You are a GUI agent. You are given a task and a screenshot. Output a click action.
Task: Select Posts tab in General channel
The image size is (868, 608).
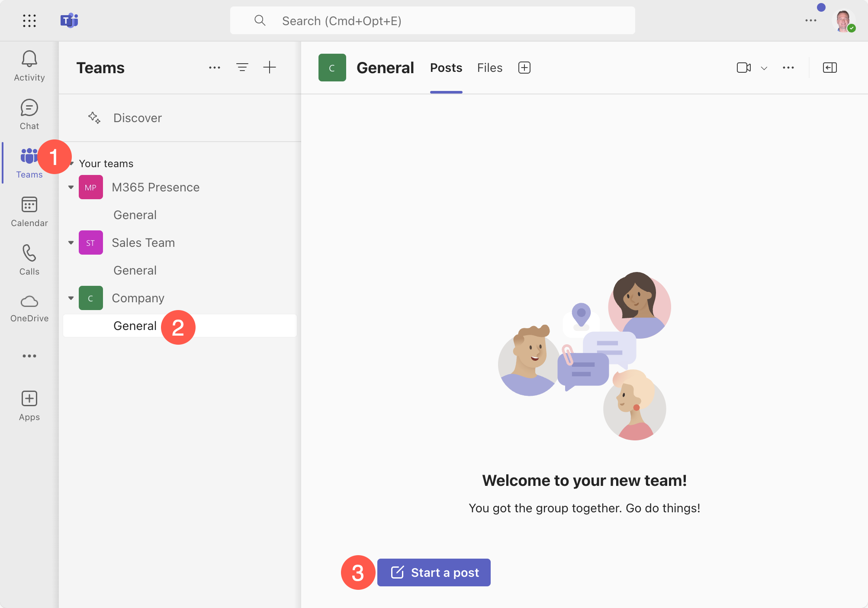[x=446, y=67]
